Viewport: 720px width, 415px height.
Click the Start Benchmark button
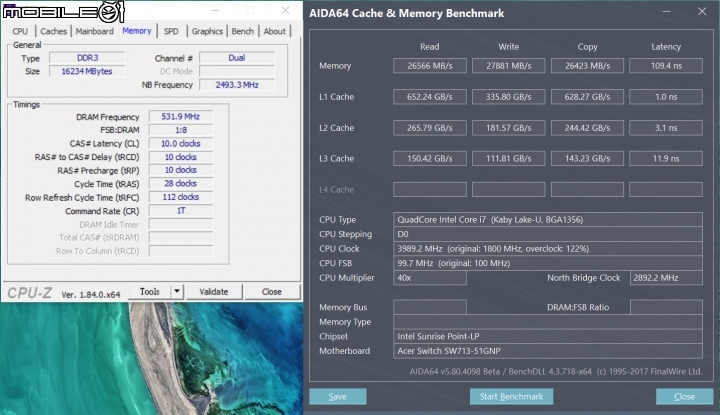pos(511,397)
